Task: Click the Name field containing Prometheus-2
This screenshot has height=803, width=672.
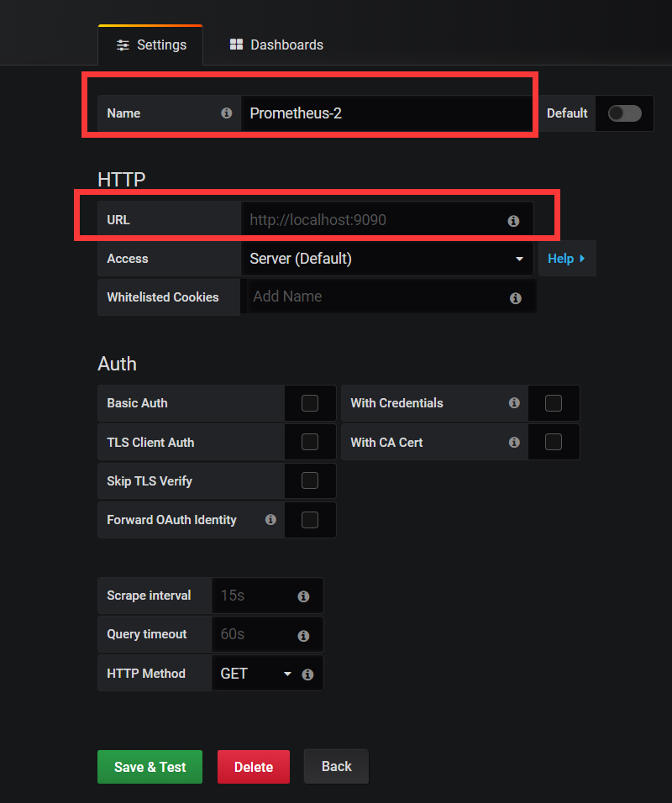Action: (387, 113)
